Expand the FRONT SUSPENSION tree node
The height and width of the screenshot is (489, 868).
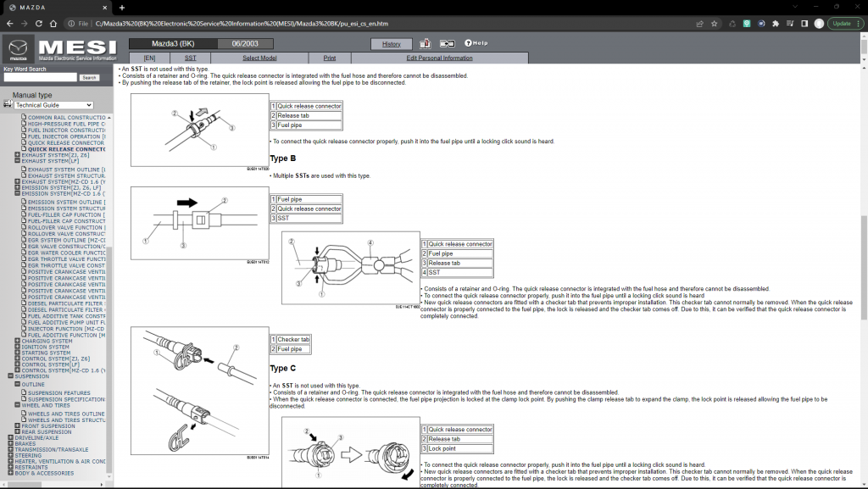18,426
